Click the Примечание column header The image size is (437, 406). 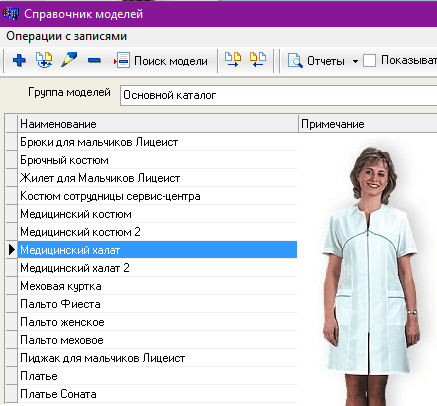coord(368,124)
